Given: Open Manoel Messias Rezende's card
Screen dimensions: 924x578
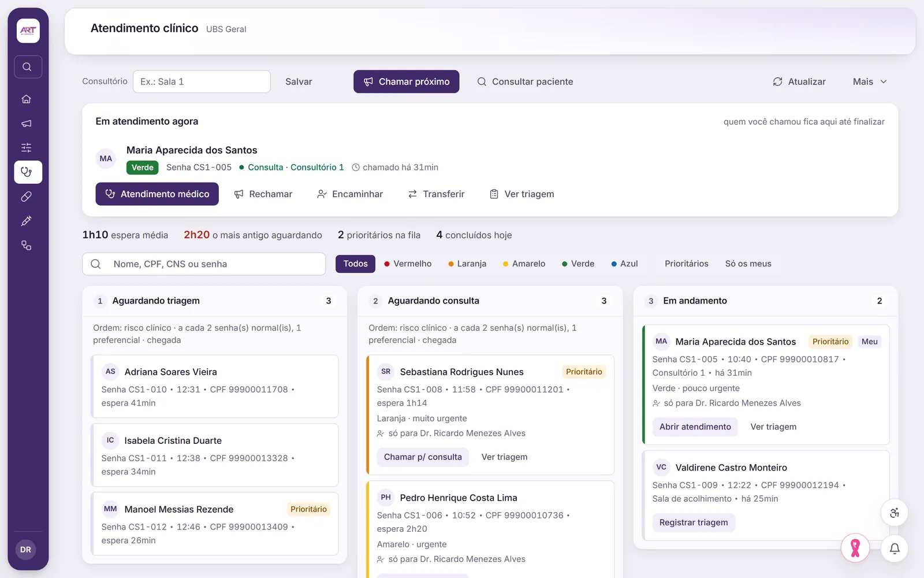Looking at the screenshot, I should tap(215, 524).
